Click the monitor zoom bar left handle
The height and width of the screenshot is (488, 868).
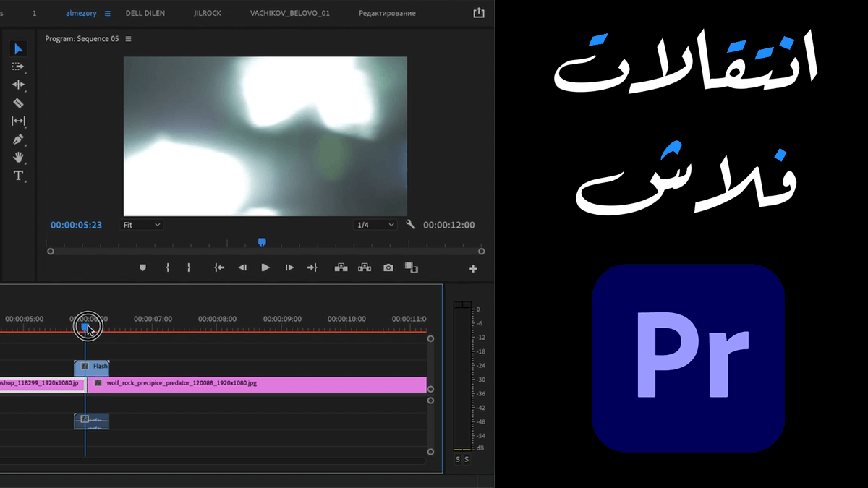pos(50,252)
